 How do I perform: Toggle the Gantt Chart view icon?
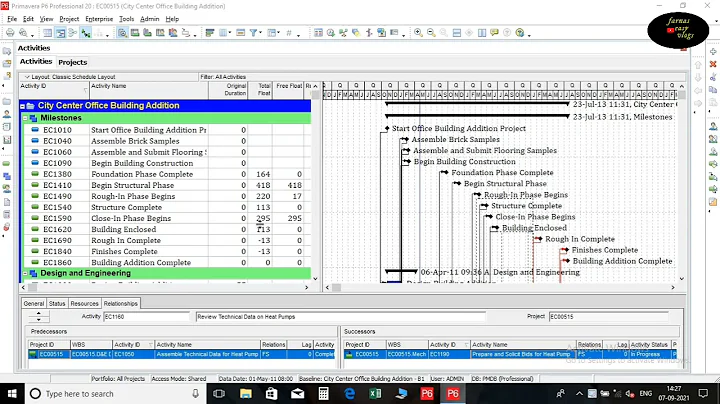pos(60,33)
